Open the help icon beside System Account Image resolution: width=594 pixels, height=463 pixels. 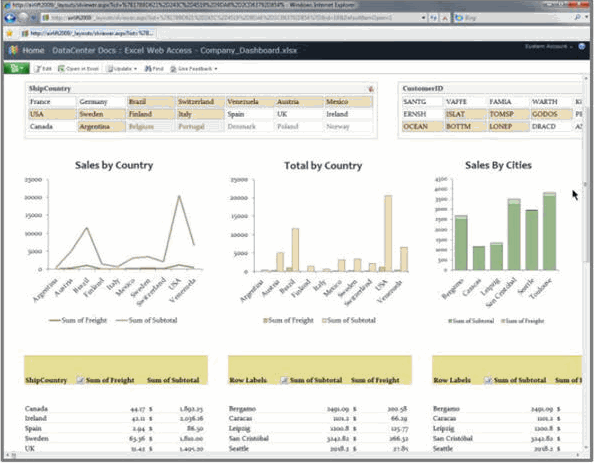[582, 47]
